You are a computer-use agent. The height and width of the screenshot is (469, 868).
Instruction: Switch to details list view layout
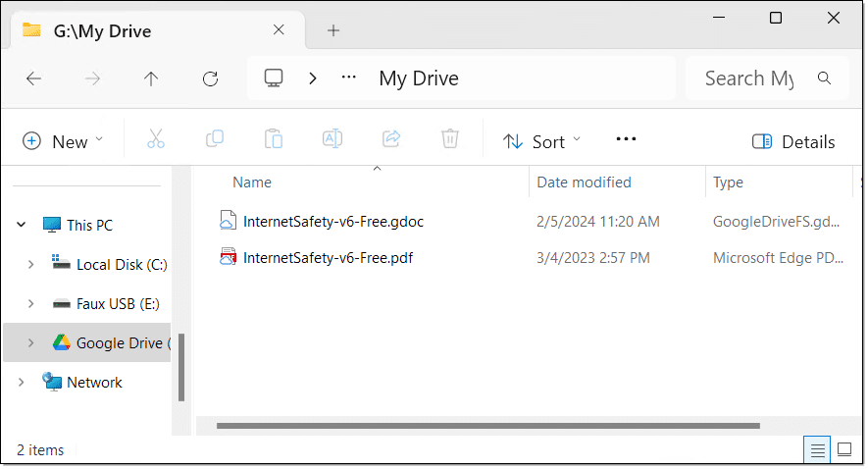click(816, 449)
